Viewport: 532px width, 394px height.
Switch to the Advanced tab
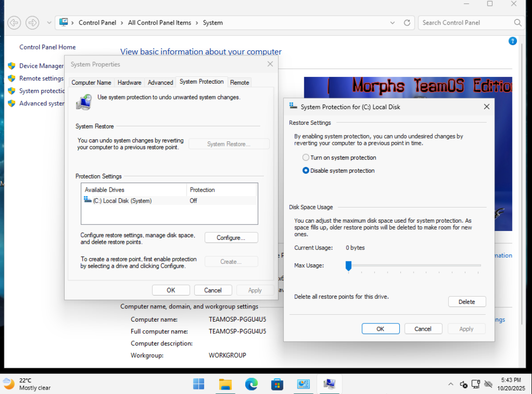[x=160, y=82]
